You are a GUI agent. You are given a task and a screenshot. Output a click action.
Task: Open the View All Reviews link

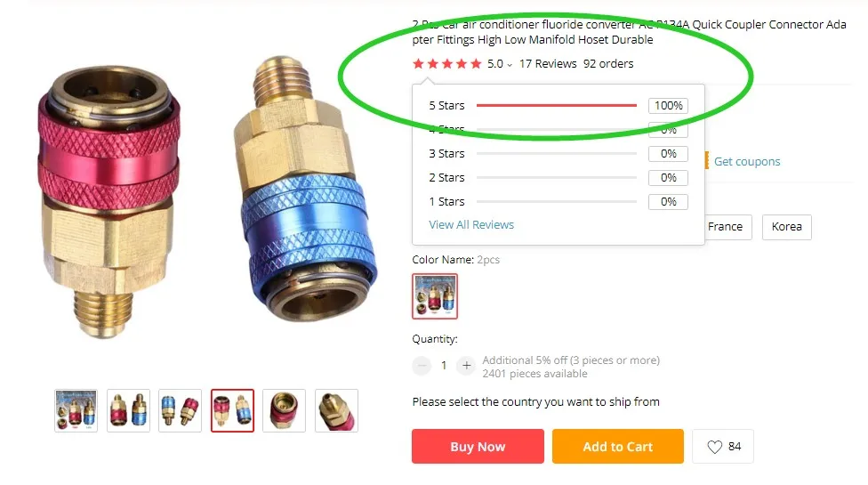[x=471, y=225]
